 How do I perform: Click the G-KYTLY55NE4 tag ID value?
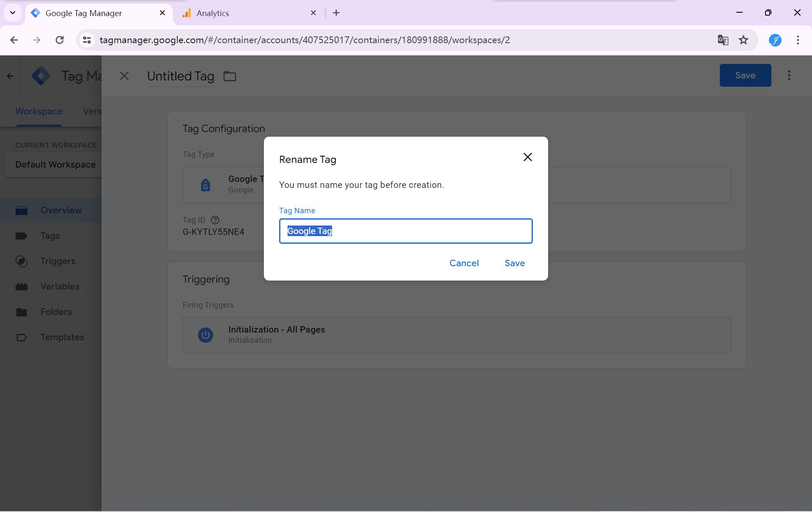point(214,232)
